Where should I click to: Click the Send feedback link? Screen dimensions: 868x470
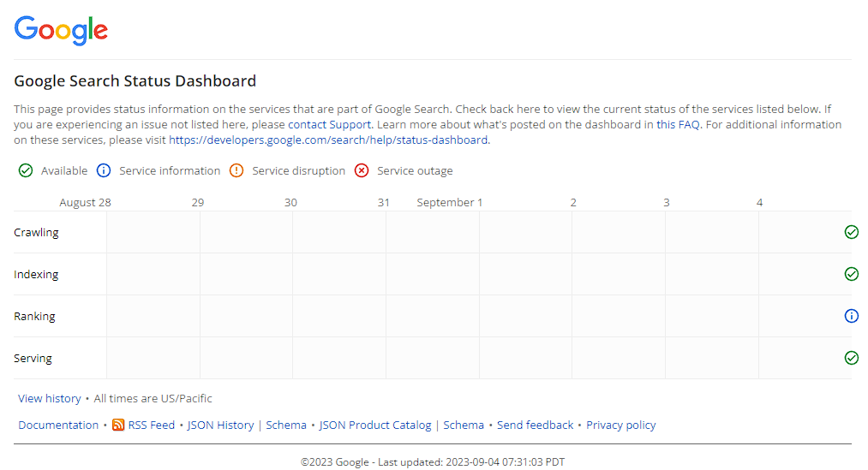tap(535, 425)
